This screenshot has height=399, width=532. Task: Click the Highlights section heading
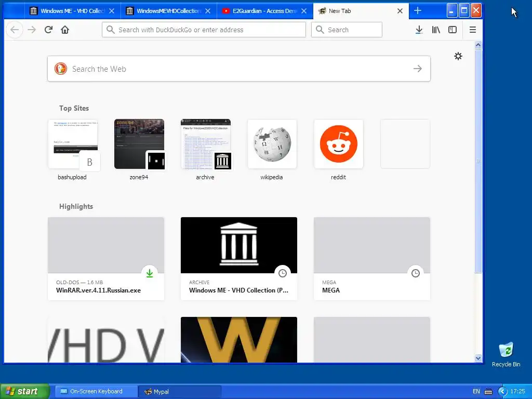(x=76, y=207)
